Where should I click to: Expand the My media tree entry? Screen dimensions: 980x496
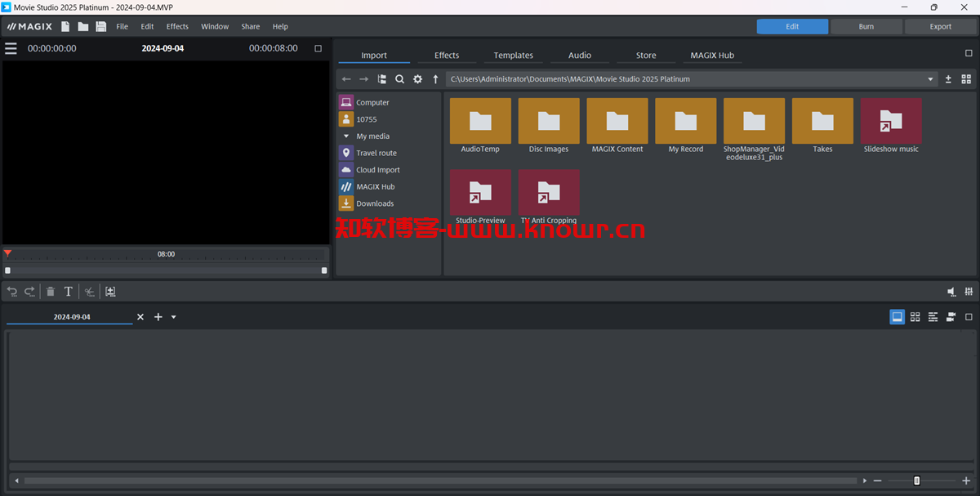(x=346, y=136)
